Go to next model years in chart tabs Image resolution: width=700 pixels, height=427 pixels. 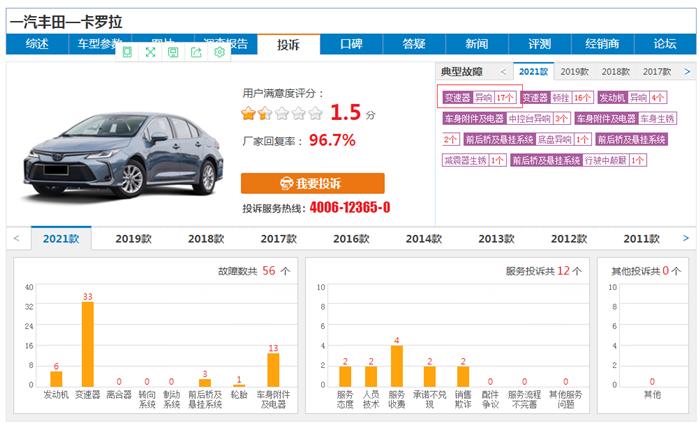pos(686,238)
